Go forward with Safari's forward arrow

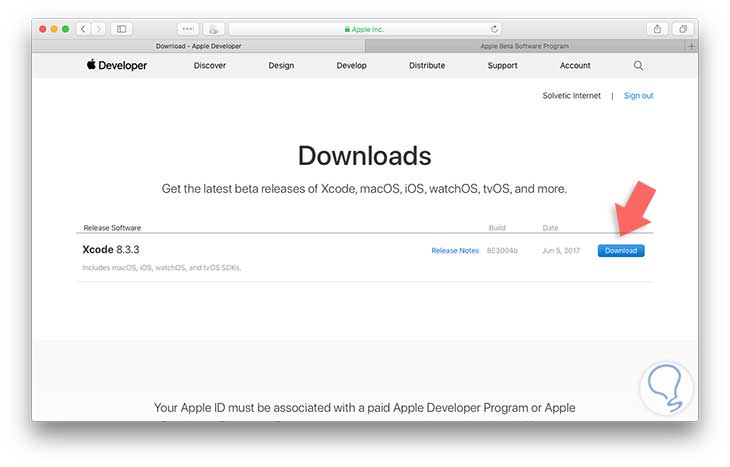[x=99, y=29]
